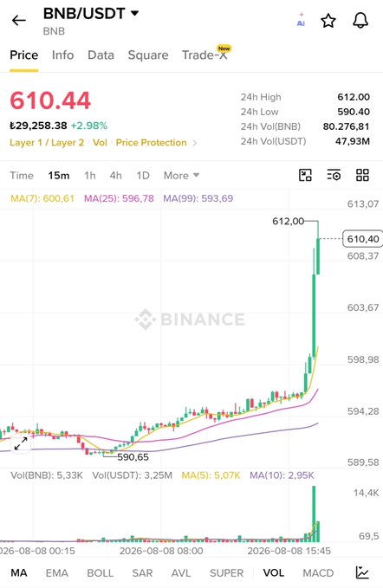This screenshot has height=588, width=383.
Task: Open price alert bell icon
Action: pyautogui.click(x=360, y=20)
